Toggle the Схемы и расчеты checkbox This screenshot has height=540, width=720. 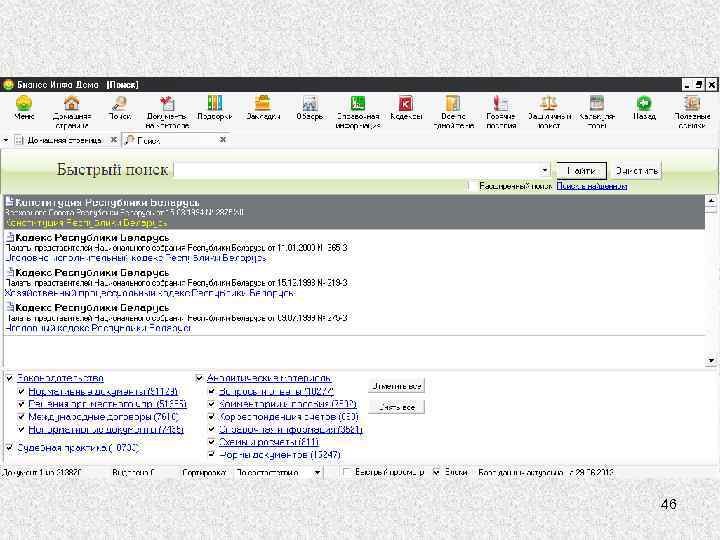pos(212,442)
